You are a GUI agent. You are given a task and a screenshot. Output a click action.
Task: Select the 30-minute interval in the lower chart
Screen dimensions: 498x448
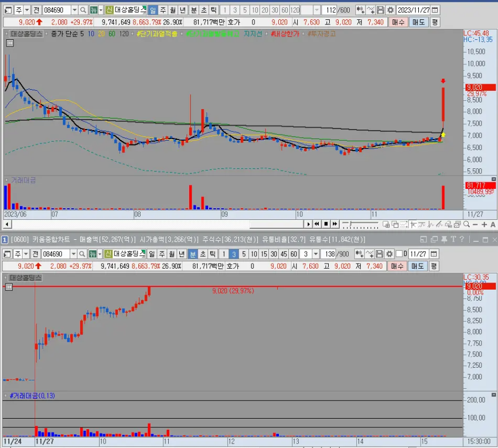[x=274, y=254]
